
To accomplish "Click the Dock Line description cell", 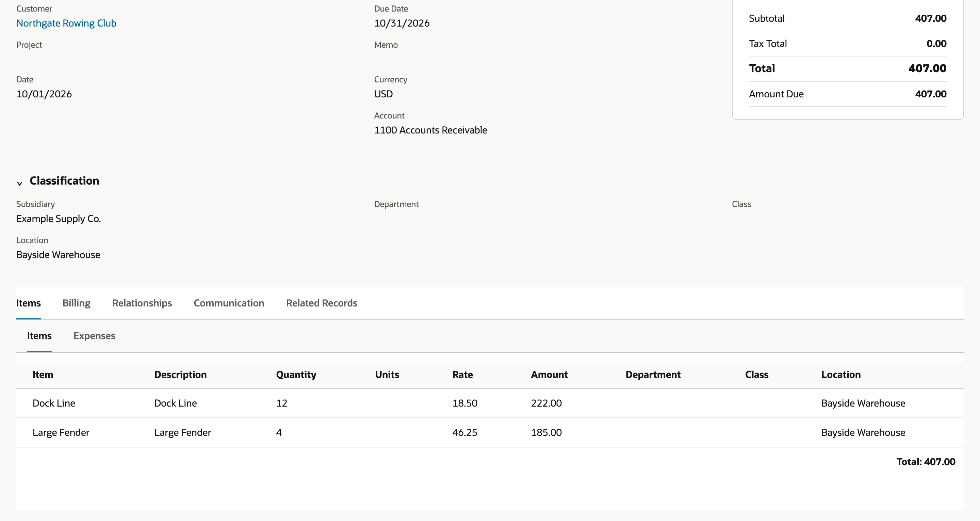I will pyautogui.click(x=176, y=403).
